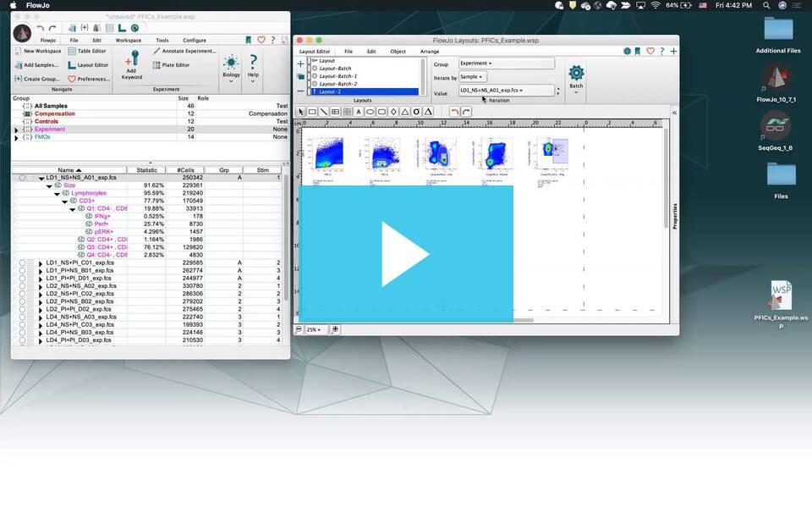
Task: Click the heart icon in workspace ribbon bar
Action: (x=261, y=40)
